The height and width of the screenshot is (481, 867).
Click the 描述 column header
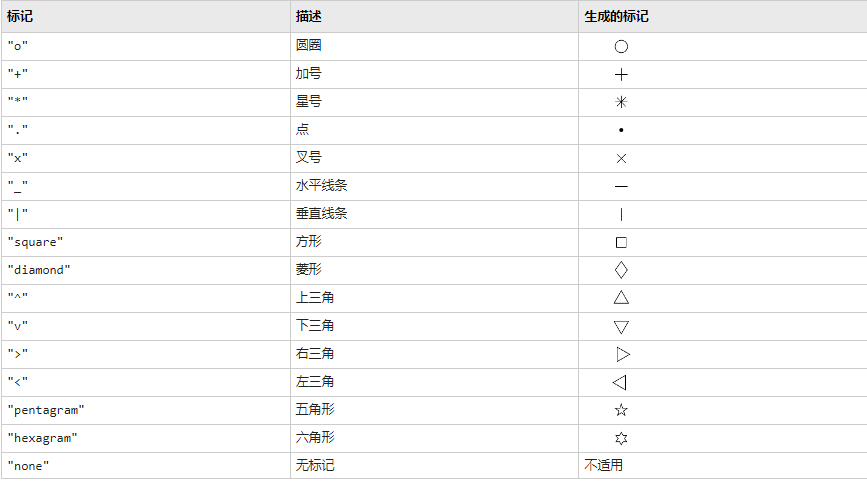click(308, 17)
